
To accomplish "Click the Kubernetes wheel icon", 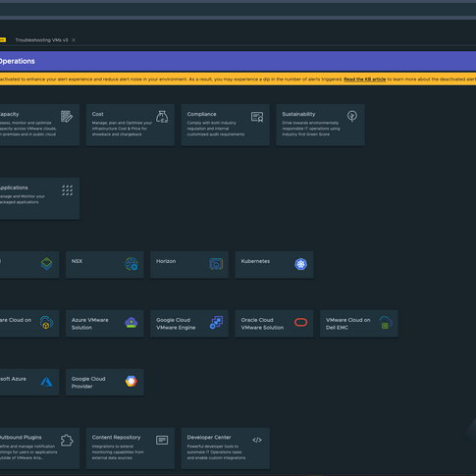I will [x=300, y=264].
